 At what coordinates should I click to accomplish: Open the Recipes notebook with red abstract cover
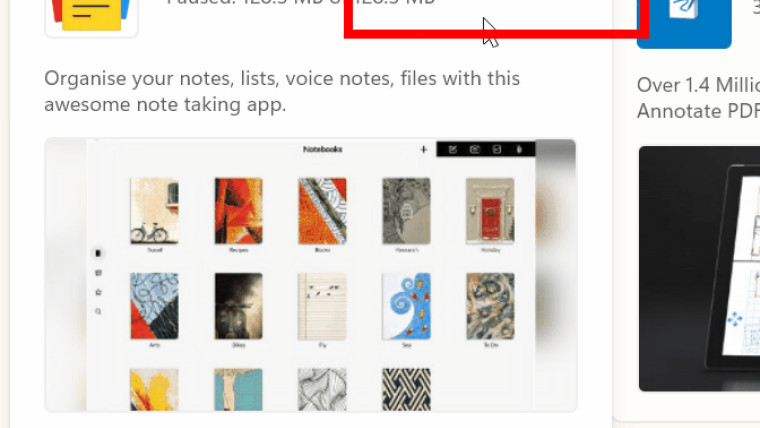[x=238, y=211]
